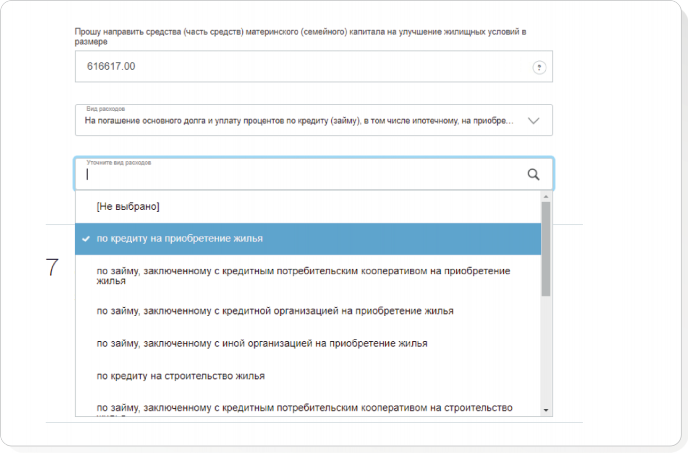Image resolution: width=688 pixels, height=453 pixels.
Task: Select the '[Не выбрано]' option
Action: (308, 206)
